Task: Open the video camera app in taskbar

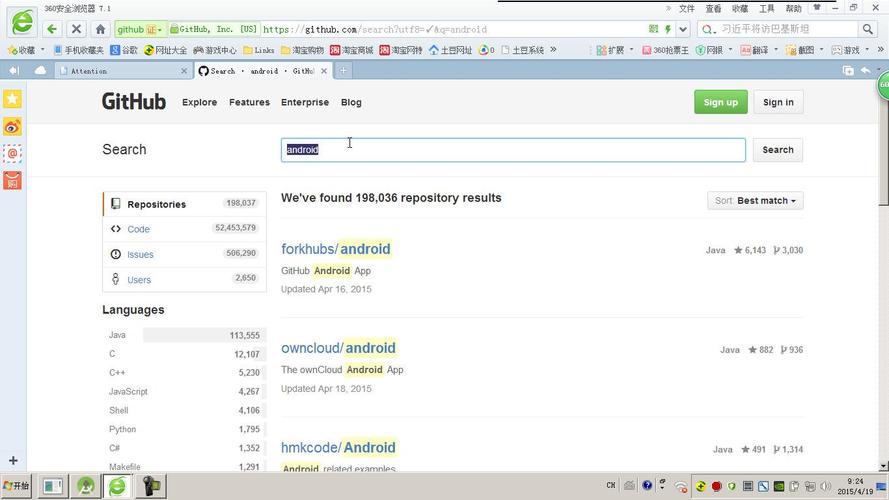Action: [x=150, y=486]
